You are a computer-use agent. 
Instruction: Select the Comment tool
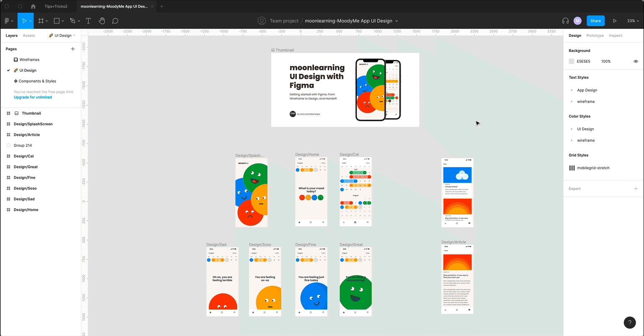coord(115,21)
